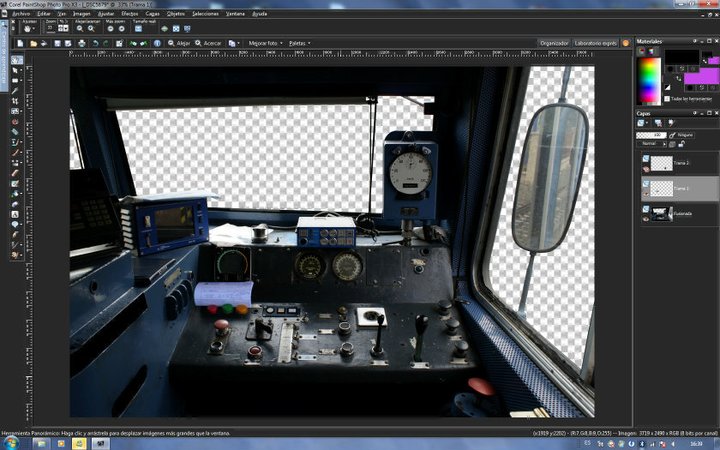Click the Undo arrow icon
Image resolution: width=720 pixels, height=450 pixels.
tap(96, 44)
